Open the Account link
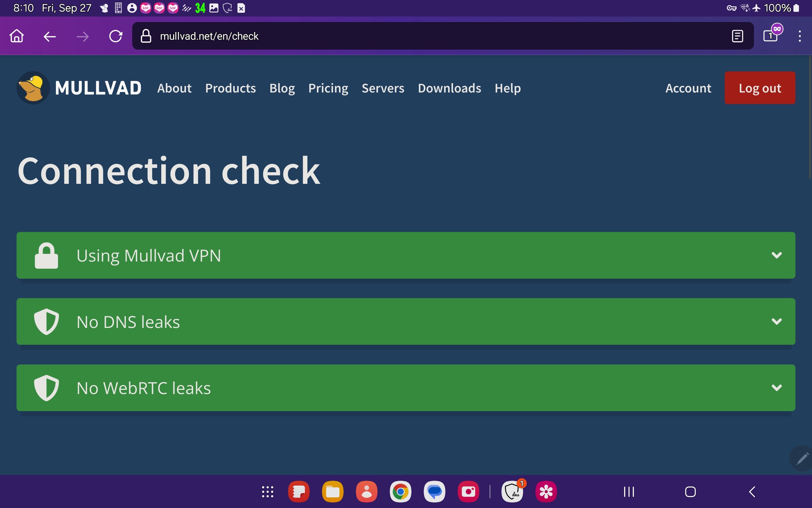The image size is (812, 508). coord(688,88)
